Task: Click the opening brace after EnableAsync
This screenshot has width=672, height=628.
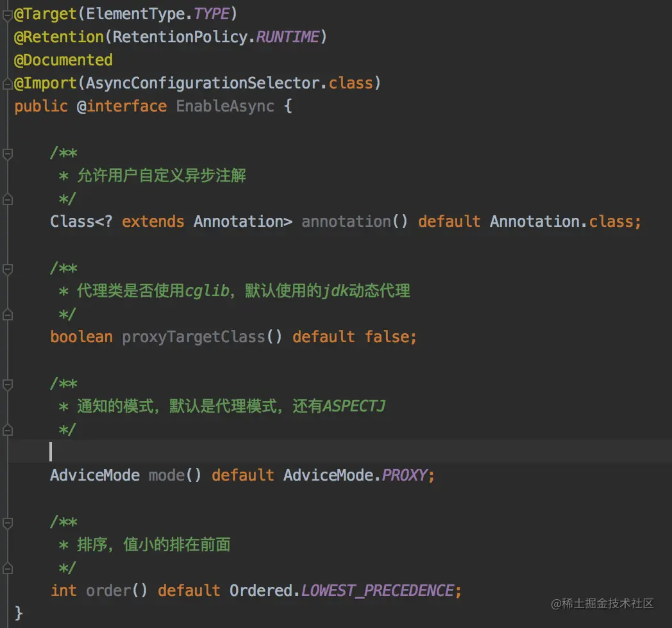Action: click(288, 106)
